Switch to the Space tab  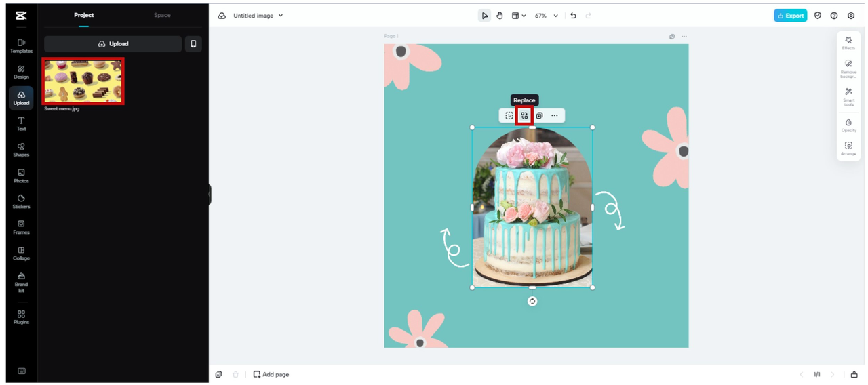[162, 15]
